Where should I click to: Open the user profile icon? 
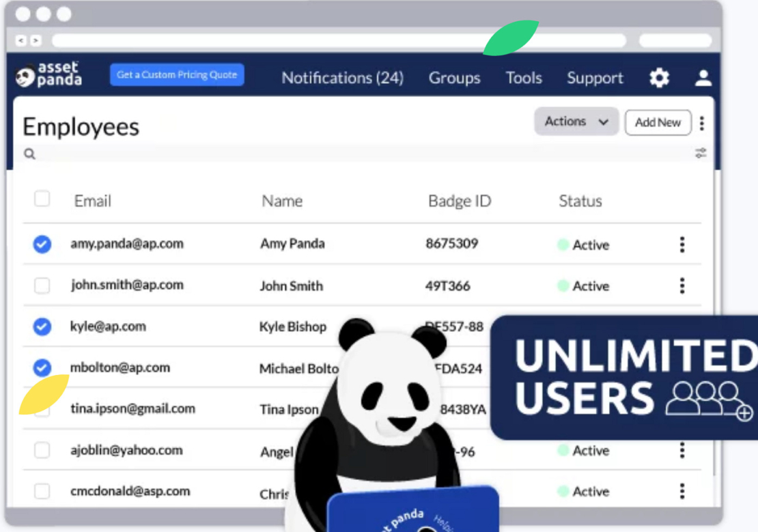tap(703, 78)
